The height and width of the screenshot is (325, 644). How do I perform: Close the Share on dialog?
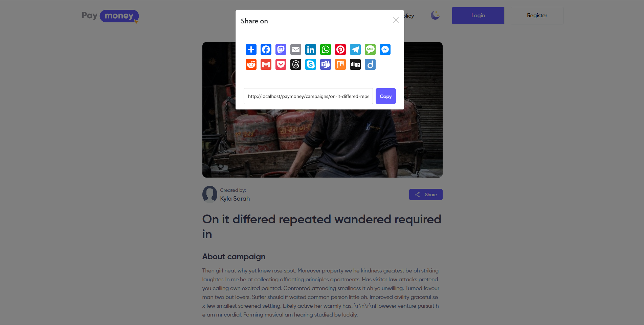point(396,20)
